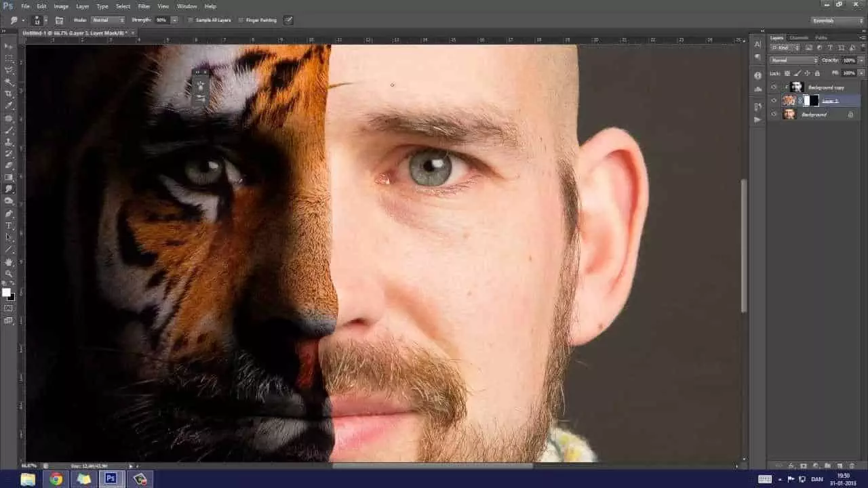
Task: Open the Mode dropdown in the options bar
Action: click(x=107, y=20)
